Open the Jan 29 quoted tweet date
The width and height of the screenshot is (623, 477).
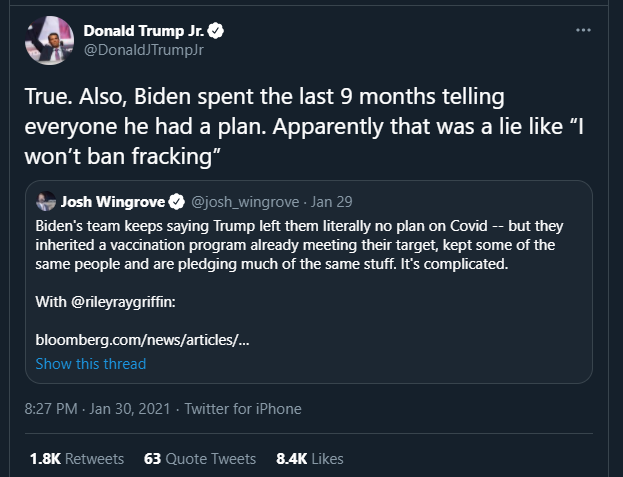pyautogui.click(x=331, y=202)
